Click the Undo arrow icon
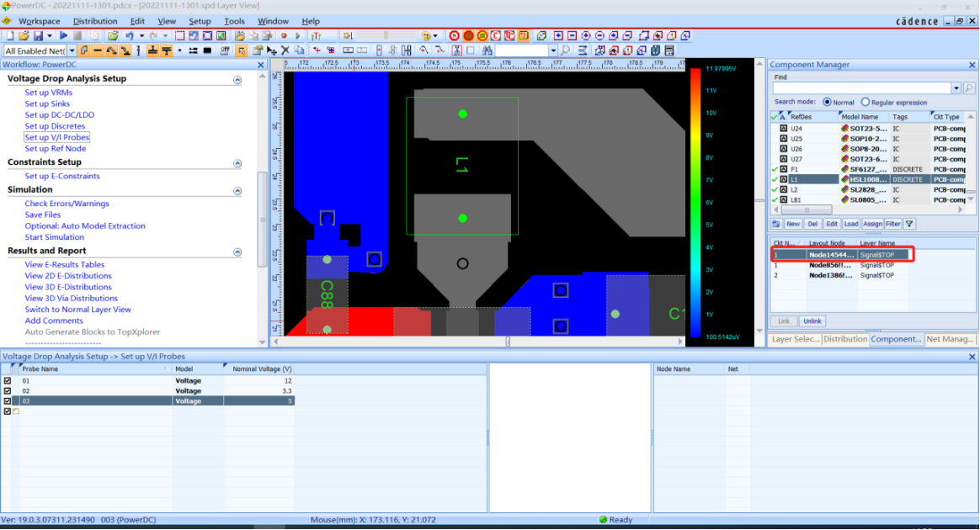Screen dimensions: 980x530 [x=130, y=35]
